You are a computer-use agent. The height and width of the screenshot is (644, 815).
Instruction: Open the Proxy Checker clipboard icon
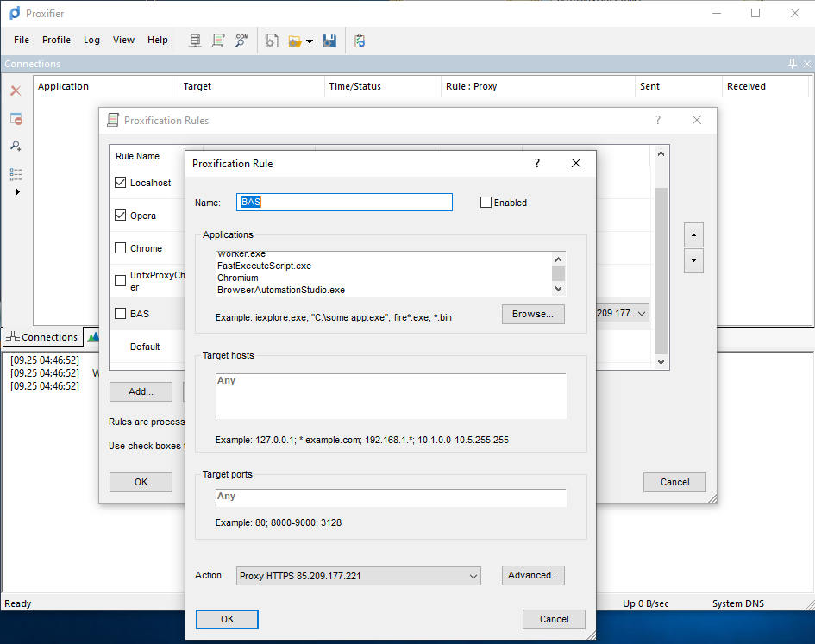pyautogui.click(x=359, y=41)
